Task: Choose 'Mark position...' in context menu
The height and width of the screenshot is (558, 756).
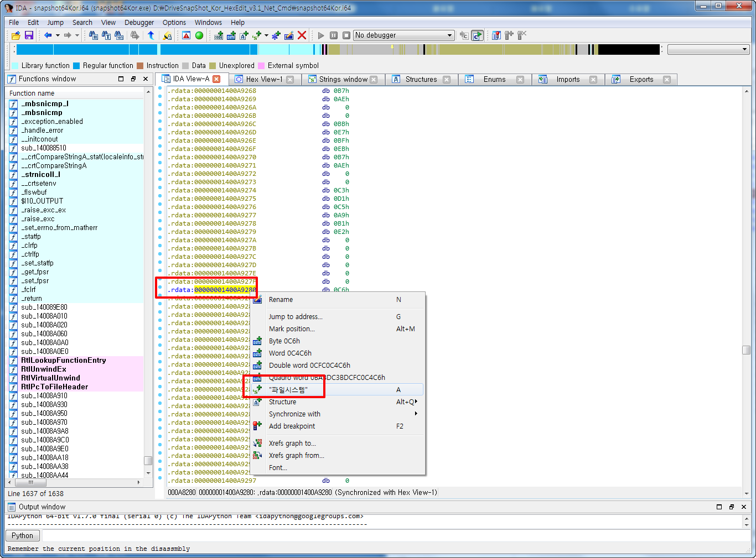Action: (x=338, y=329)
